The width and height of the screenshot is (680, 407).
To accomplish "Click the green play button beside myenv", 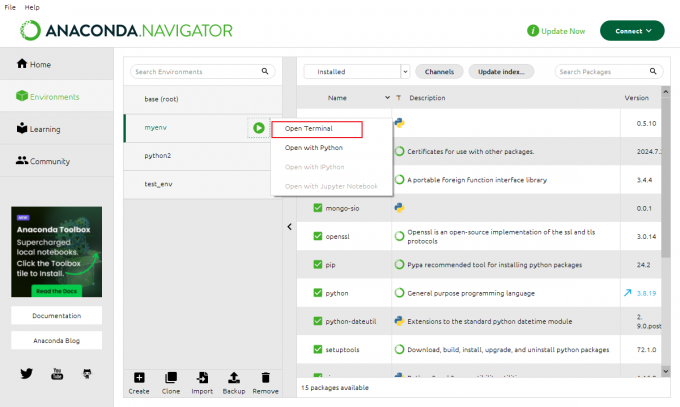I will pos(259,128).
